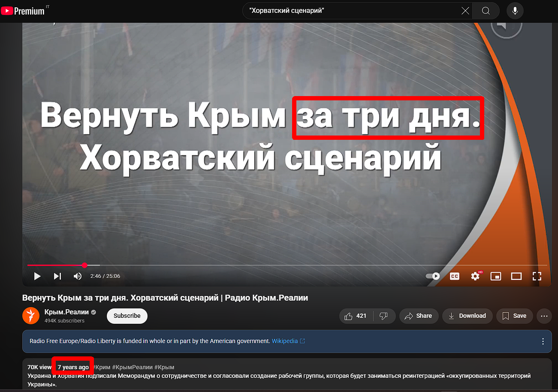Image resolution: width=558 pixels, height=392 pixels.
Task: Dislike the video
Action: 384,316
